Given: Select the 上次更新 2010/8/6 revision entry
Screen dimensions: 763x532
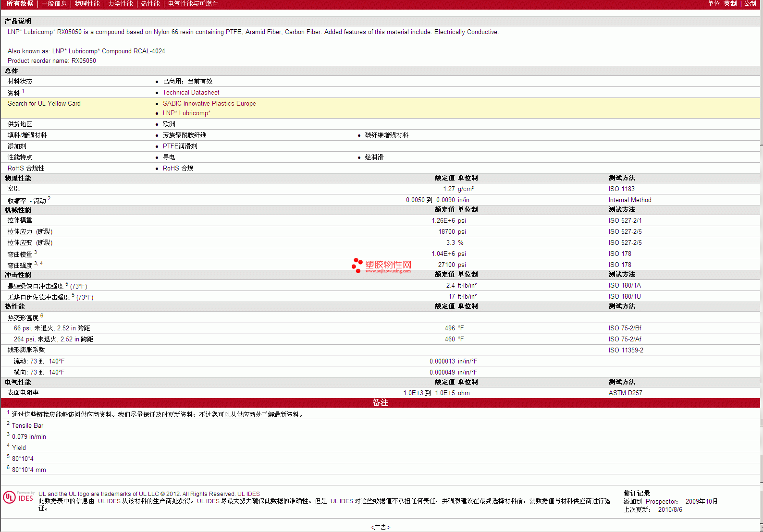Looking at the screenshot, I should [x=652, y=510].
